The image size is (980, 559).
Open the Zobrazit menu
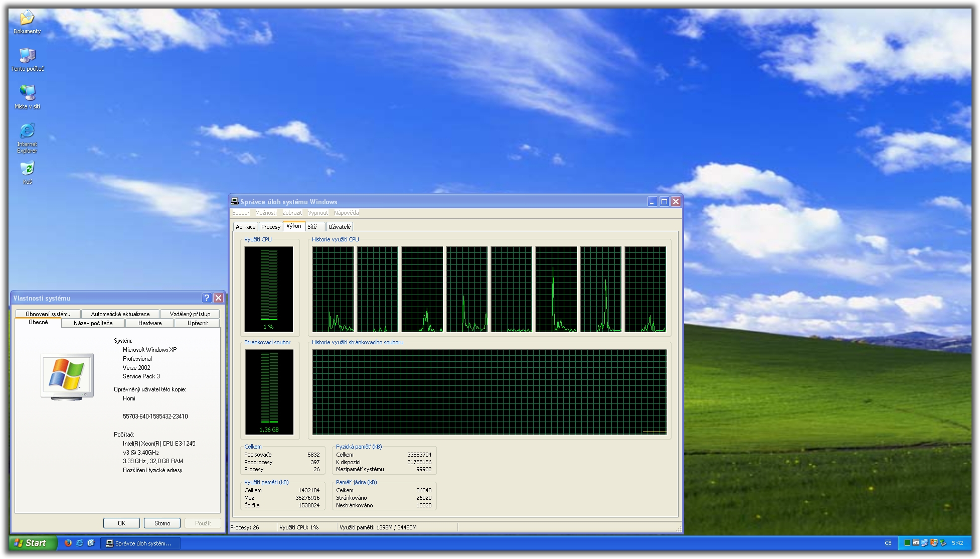(292, 213)
